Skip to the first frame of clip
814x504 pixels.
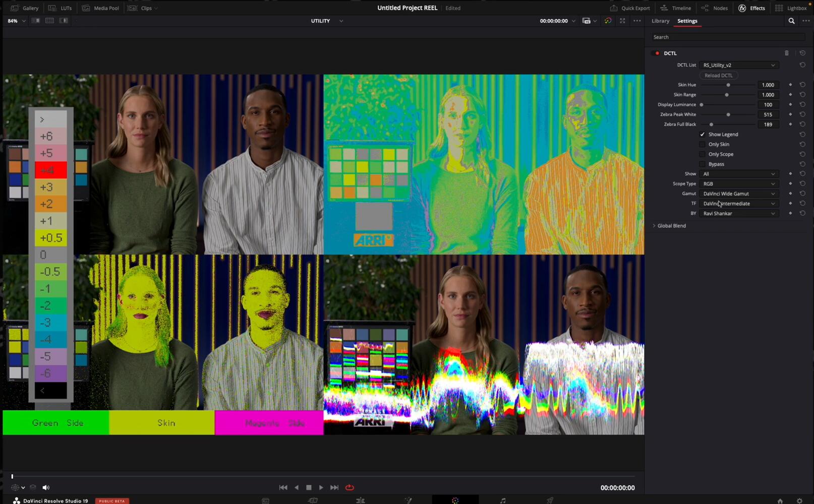pos(283,487)
